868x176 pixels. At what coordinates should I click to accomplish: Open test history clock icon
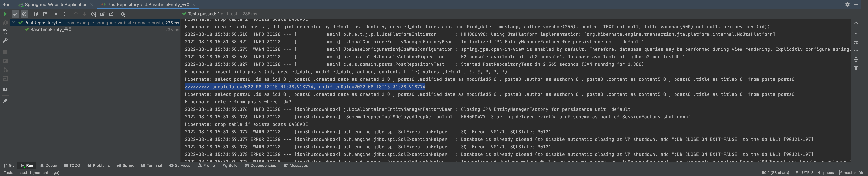pos(94,14)
